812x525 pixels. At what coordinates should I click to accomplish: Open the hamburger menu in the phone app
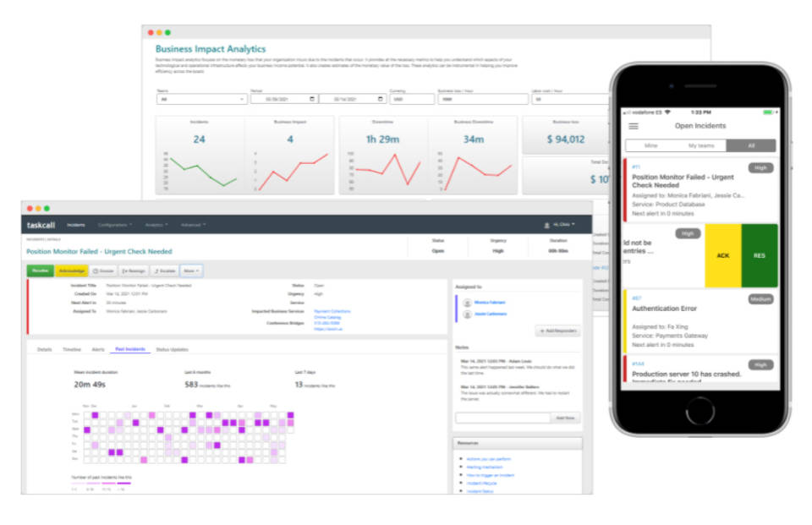click(634, 126)
